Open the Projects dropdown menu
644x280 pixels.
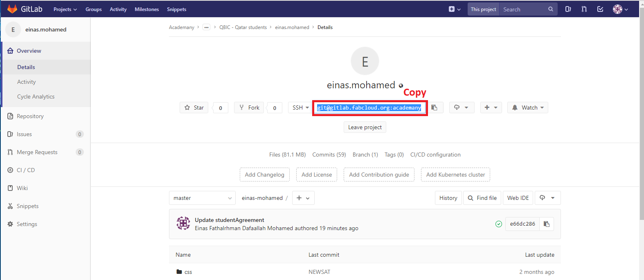(65, 9)
